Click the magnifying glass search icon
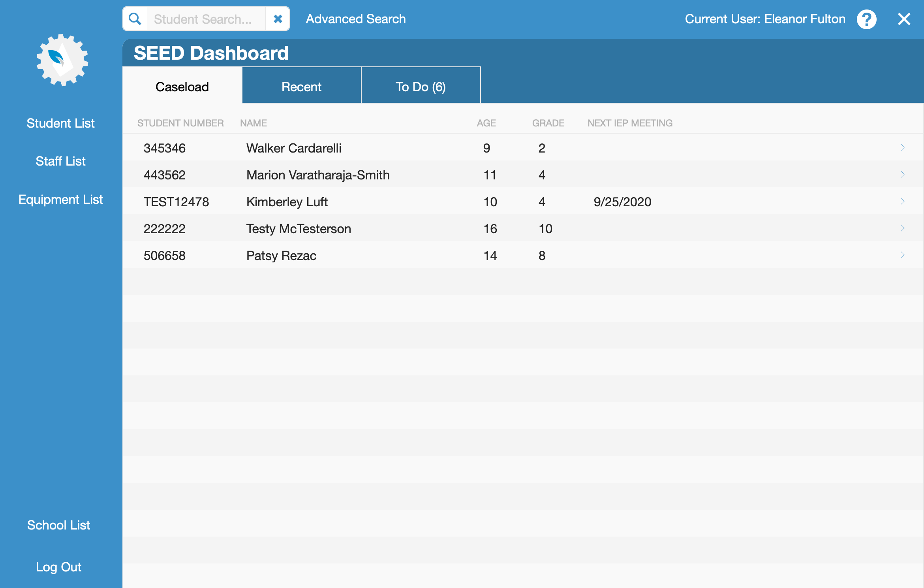The height and width of the screenshot is (588, 924). coord(135,19)
